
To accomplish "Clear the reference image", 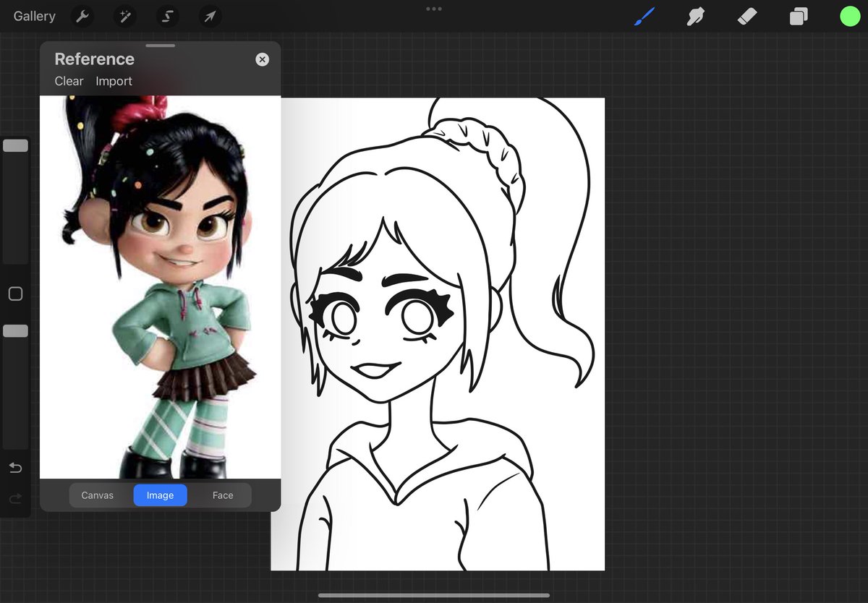I will tap(69, 81).
